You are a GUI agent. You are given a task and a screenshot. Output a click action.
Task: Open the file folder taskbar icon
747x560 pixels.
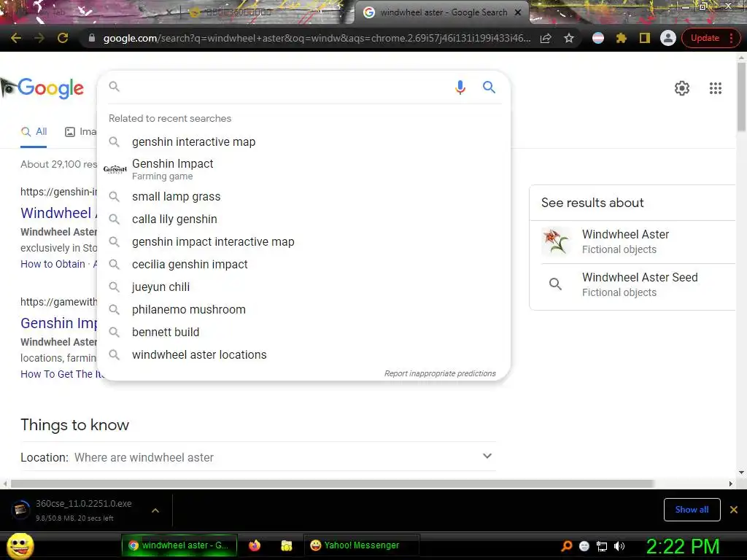(286, 545)
